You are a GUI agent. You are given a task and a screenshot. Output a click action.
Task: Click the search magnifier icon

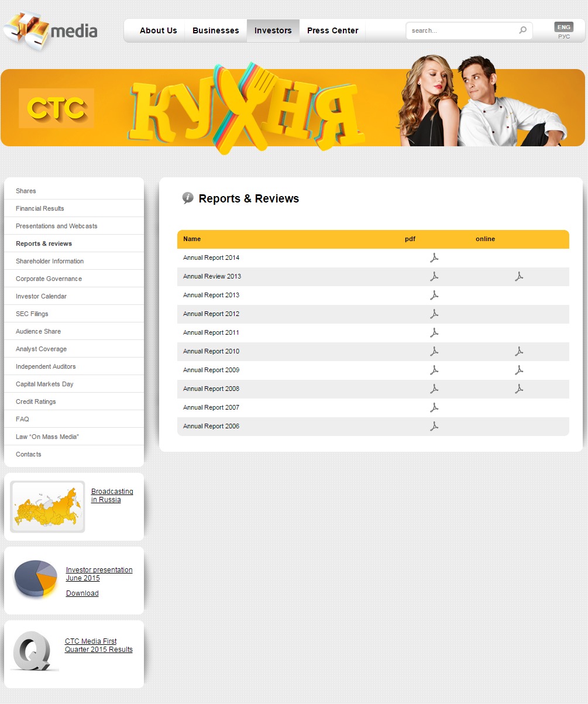522,30
